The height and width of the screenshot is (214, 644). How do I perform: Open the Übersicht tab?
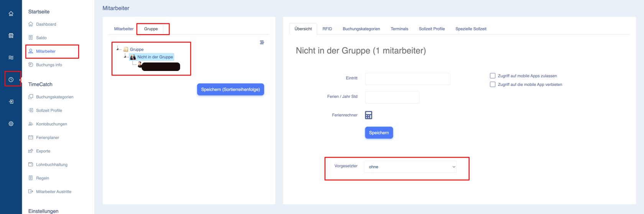click(303, 29)
